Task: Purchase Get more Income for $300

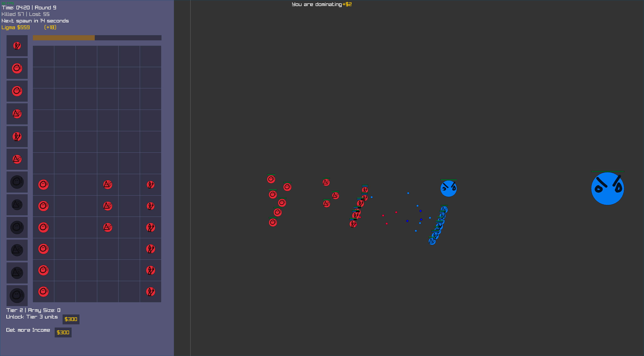Action: pos(63,333)
